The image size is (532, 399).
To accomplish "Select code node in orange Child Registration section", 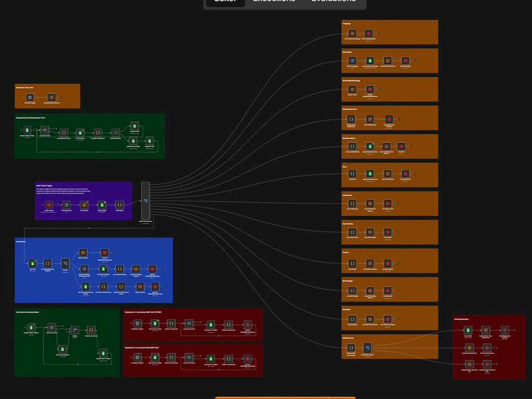I will tap(351, 119).
